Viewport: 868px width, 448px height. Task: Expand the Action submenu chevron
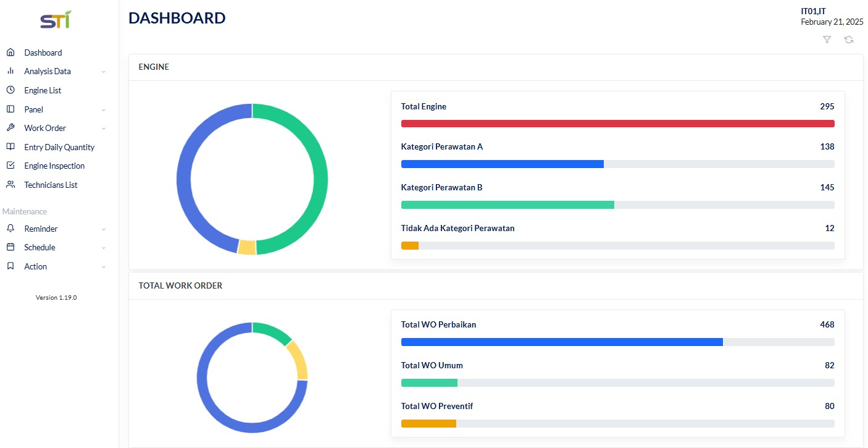tap(104, 267)
